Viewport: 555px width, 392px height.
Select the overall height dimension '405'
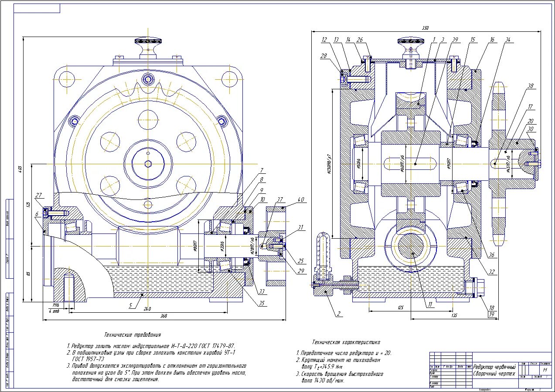(20, 169)
